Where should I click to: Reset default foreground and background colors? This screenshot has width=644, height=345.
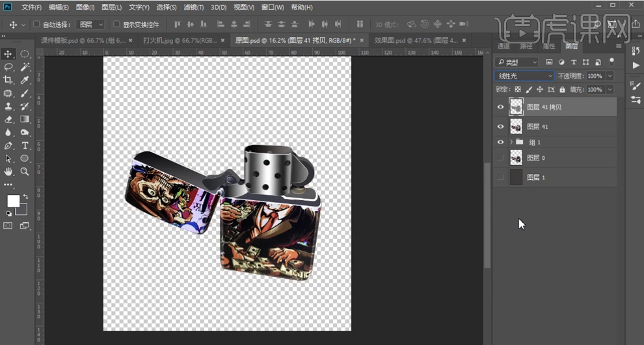pos(8,213)
